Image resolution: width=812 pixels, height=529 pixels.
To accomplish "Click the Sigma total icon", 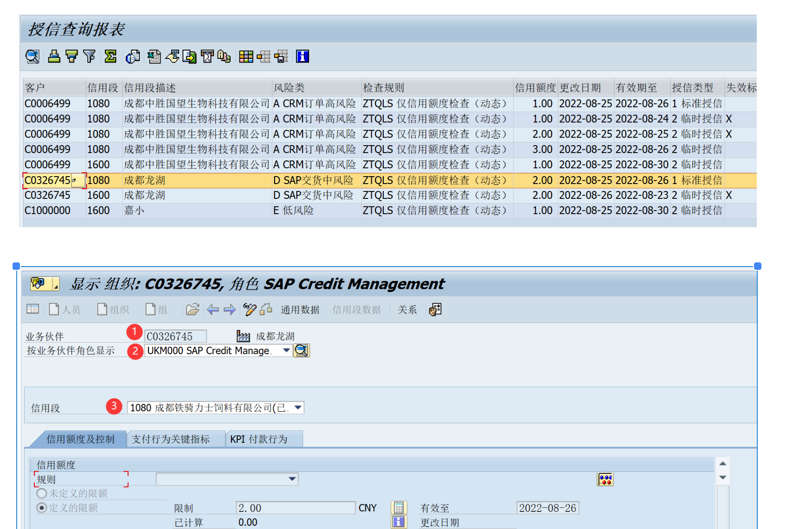I will pyautogui.click(x=110, y=57).
